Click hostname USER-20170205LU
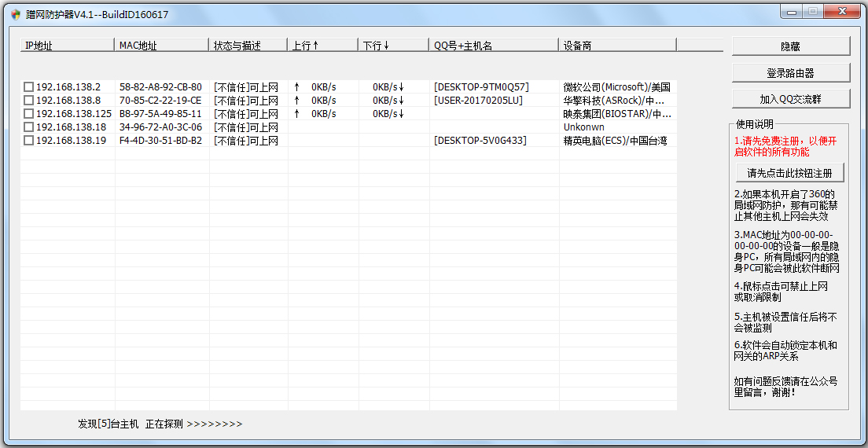Viewport: 868px width, 448px height. [478, 100]
